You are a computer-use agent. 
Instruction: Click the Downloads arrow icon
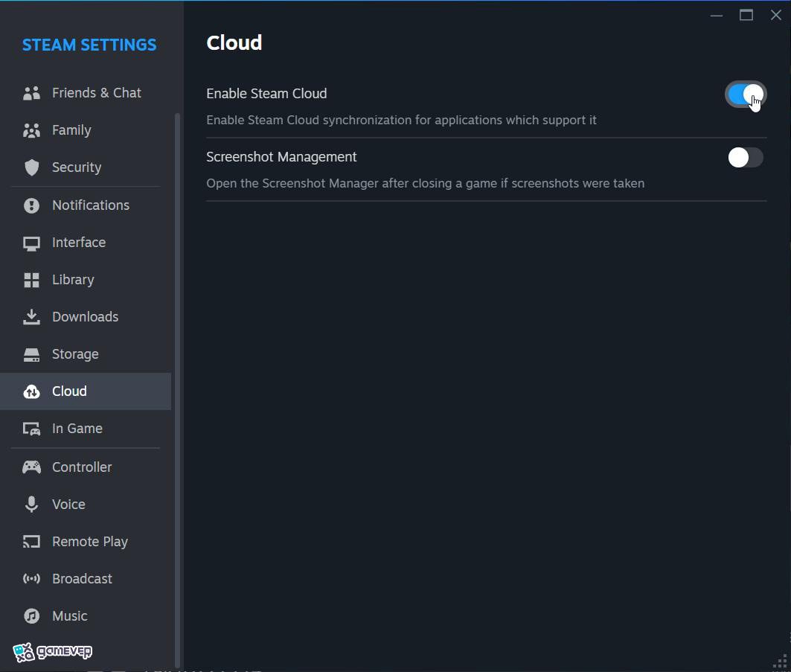pyautogui.click(x=31, y=317)
